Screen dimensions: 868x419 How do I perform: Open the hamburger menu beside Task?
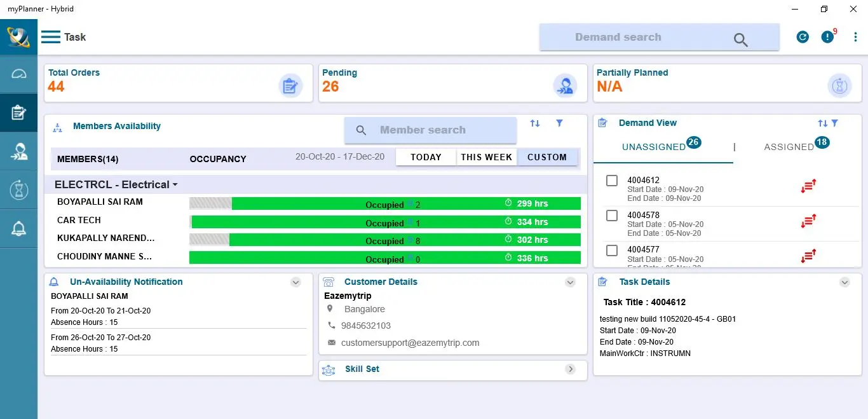coord(51,37)
